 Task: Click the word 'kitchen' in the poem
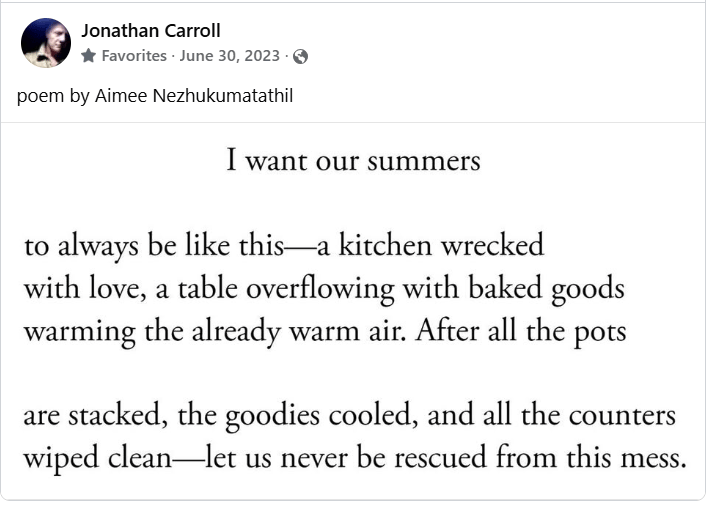tap(385, 244)
